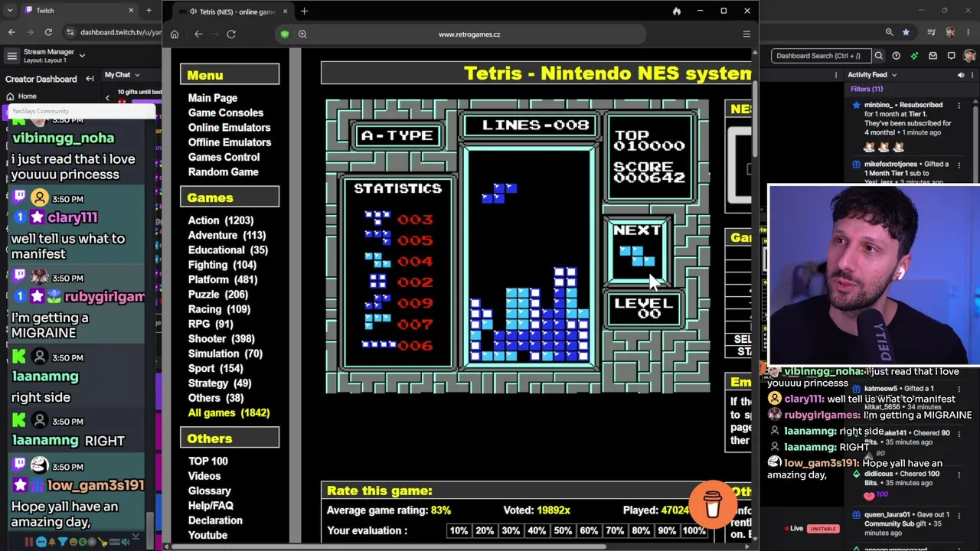Viewport: 980px width, 551px height.
Task: Rate the game 10%
Action: 459,530
